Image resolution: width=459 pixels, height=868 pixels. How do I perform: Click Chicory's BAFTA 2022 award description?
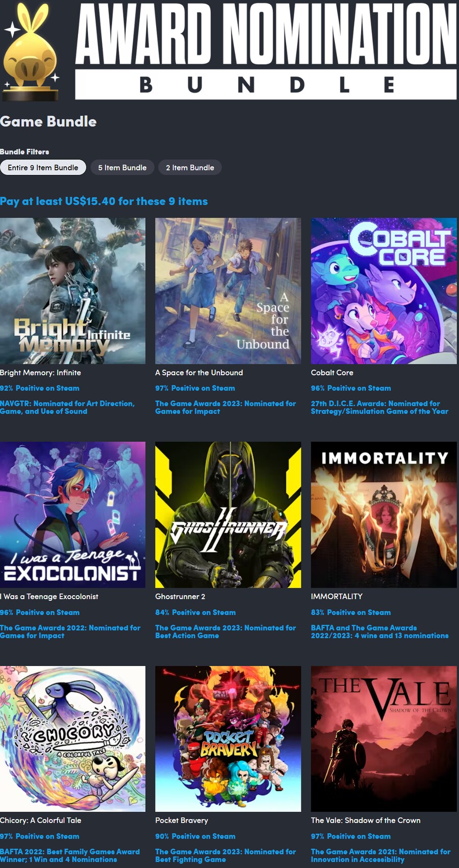70,855
